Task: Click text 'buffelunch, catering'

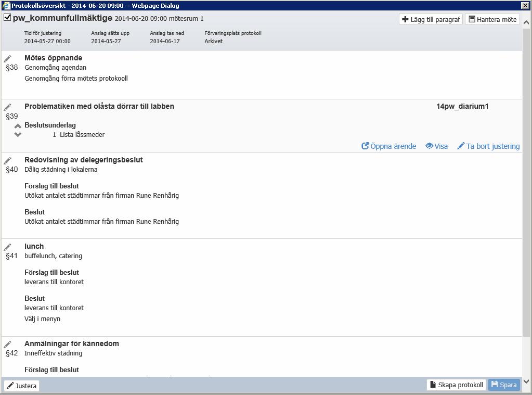Action: coord(53,256)
